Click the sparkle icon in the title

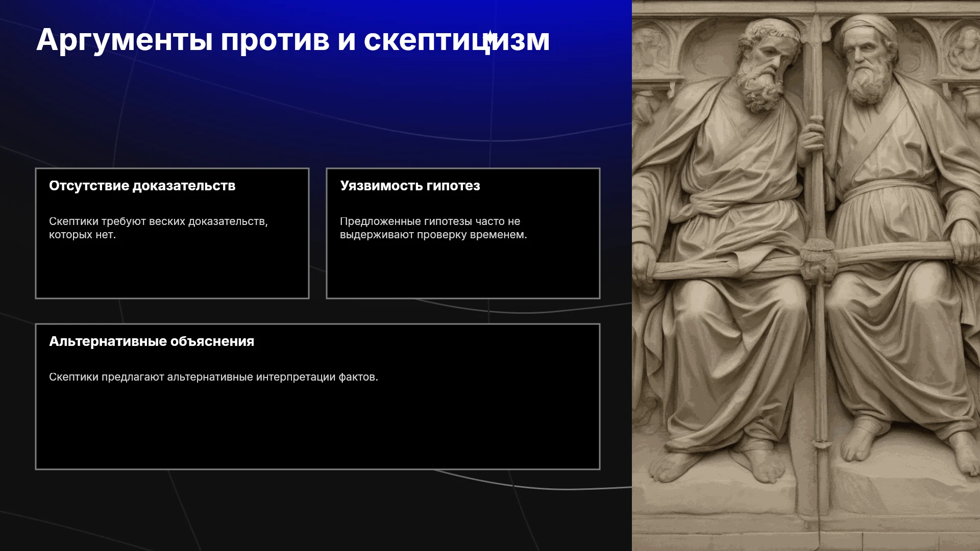(489, 38)
